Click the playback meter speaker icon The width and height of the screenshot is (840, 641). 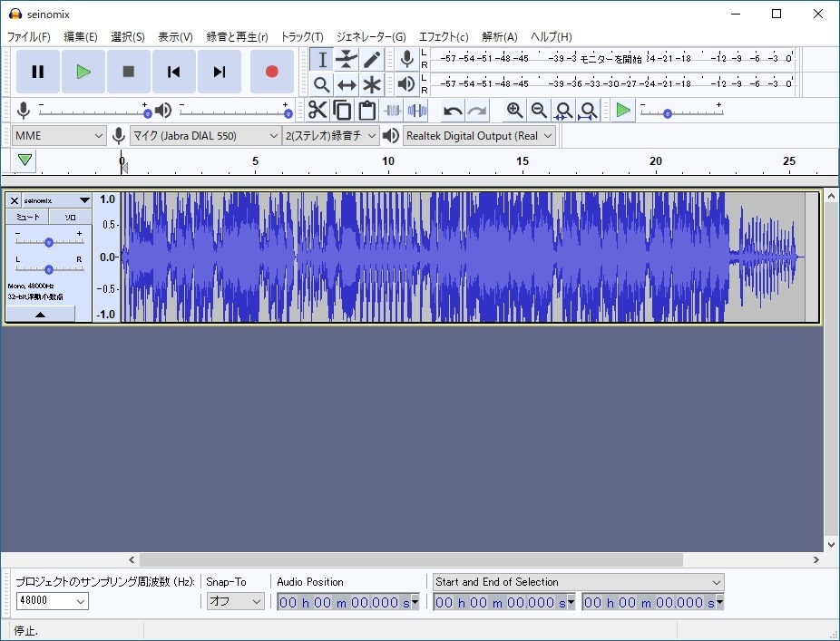(x=407, y=84)
